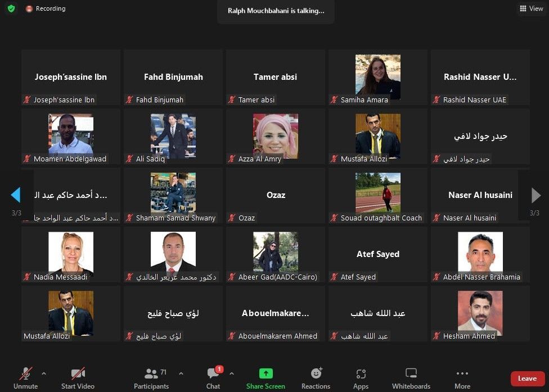The image size is (549, 392).
Task: Start Video with the camera button
Action: pyautogui.click(x=78, y=374)
